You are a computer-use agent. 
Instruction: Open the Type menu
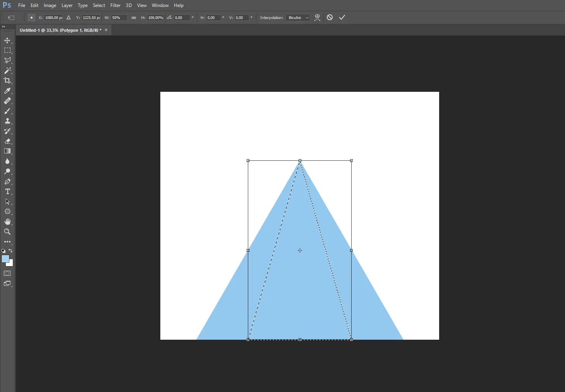coord(82,5)
